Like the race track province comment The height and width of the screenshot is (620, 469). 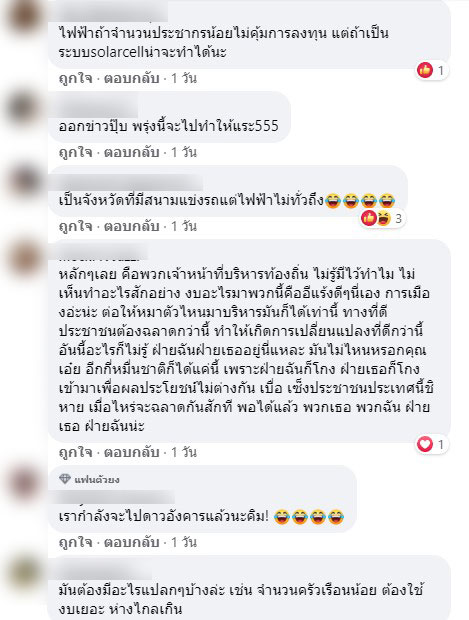[75, 226]
